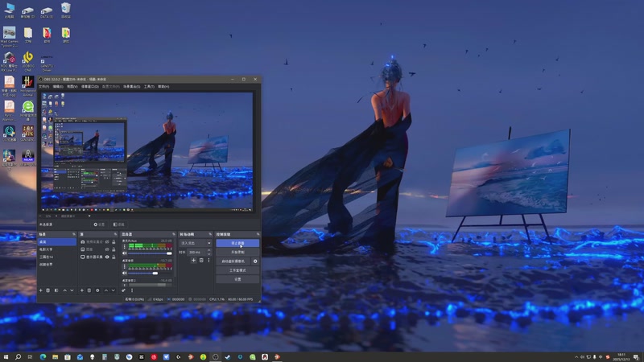Select Hollywood Animal desktop shortcut
The image size is (644, 362).
click(28, 86)
